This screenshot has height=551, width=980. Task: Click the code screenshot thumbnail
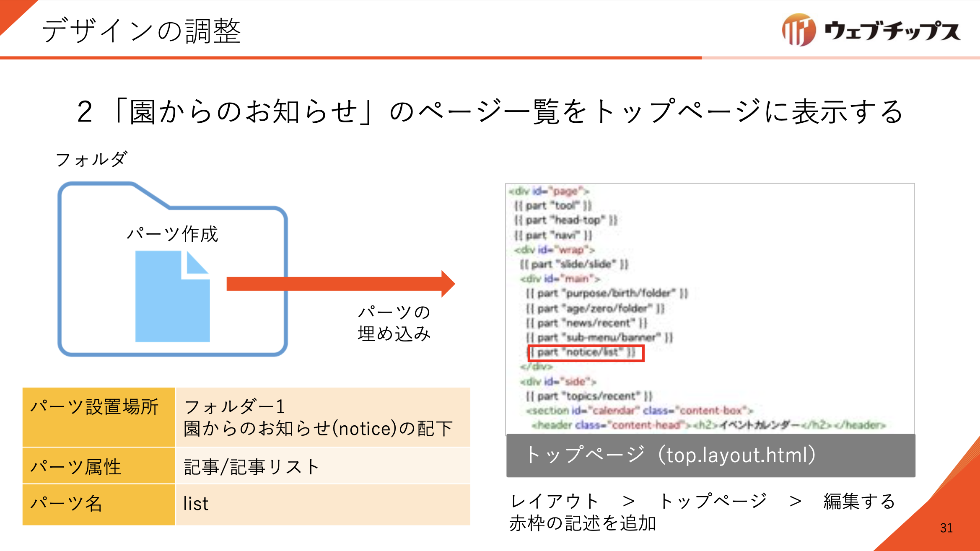[710, 309]
